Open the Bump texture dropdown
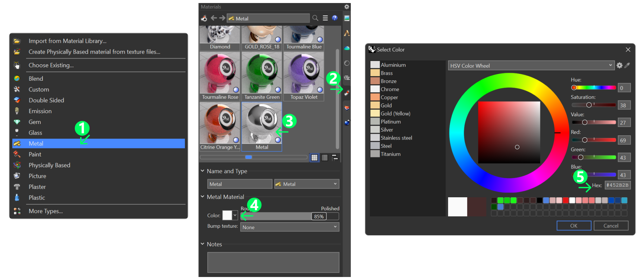 click(289, 227)
